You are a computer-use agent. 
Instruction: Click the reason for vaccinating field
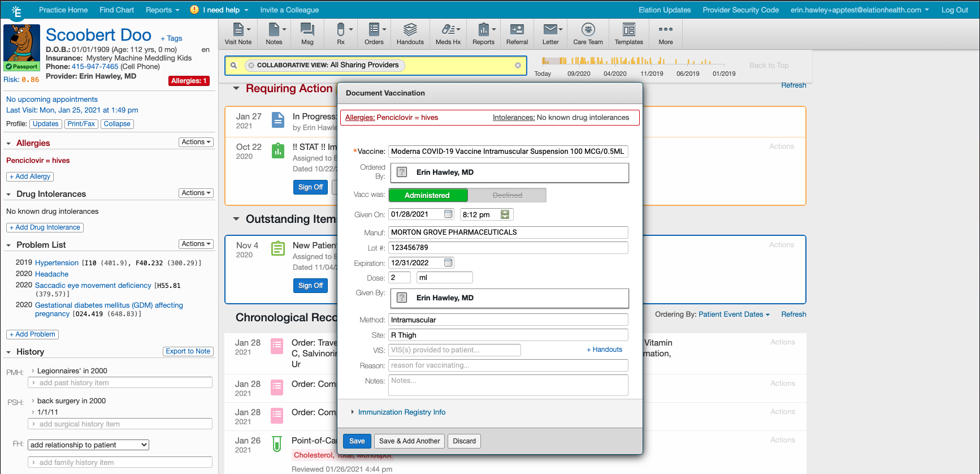(x=508, y=365)
